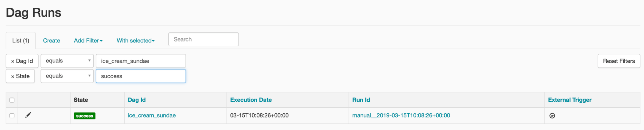
Task: Focus the Search input field
Action: pyautogui.click(x=204, y=39)
